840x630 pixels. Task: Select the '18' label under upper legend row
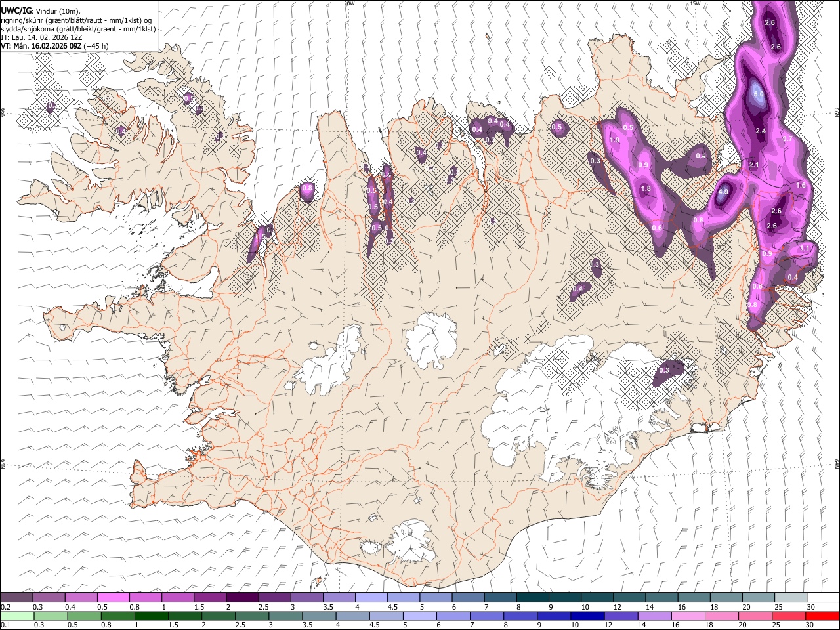713,607
